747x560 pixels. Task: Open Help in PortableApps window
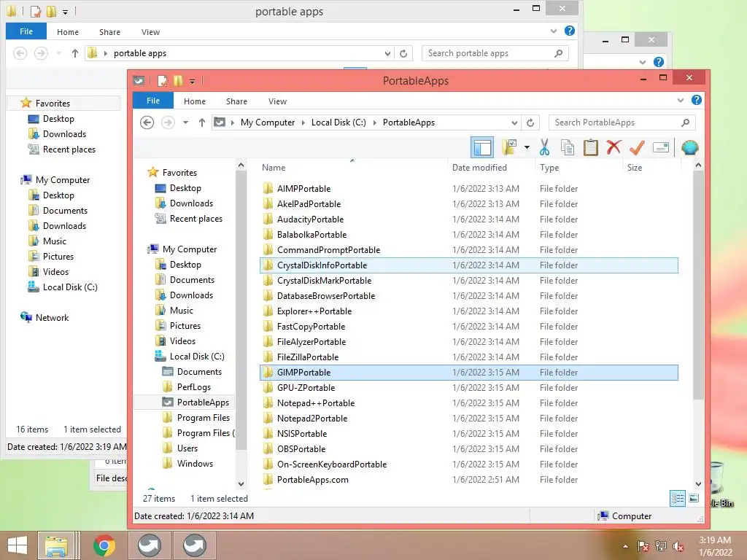click(697, 100)
